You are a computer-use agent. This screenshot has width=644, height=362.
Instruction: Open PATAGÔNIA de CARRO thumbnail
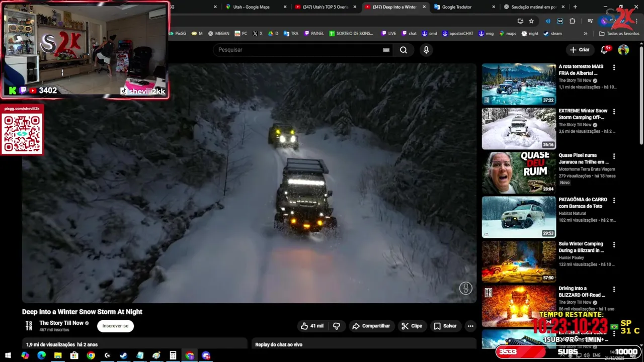pos(519,217)
